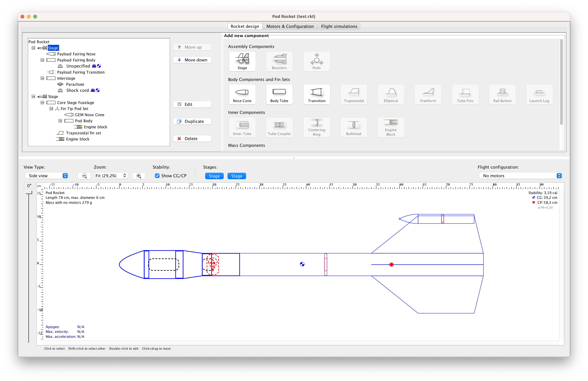
Task: Select the zoom-in magnifier icon
Action: tap(139, 176)
